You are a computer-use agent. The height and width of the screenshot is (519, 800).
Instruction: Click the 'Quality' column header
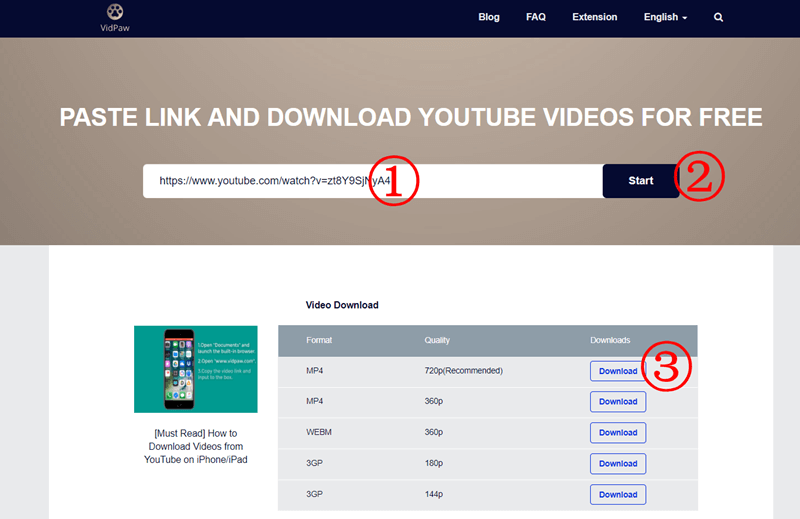point(437,340)
